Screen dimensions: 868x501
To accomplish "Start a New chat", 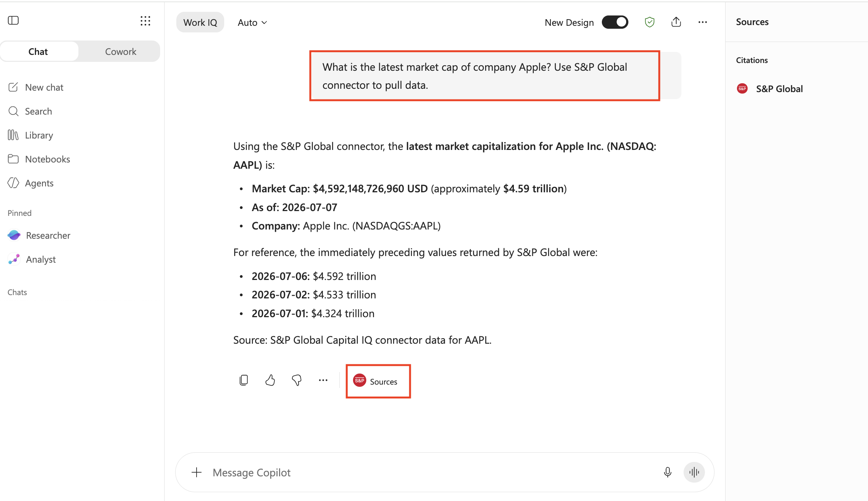I will [36, 87].
